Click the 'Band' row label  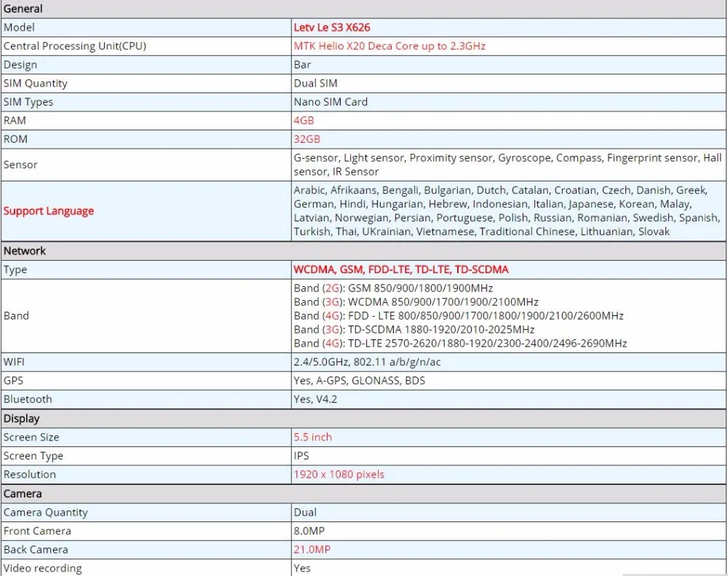click(16, 316)
